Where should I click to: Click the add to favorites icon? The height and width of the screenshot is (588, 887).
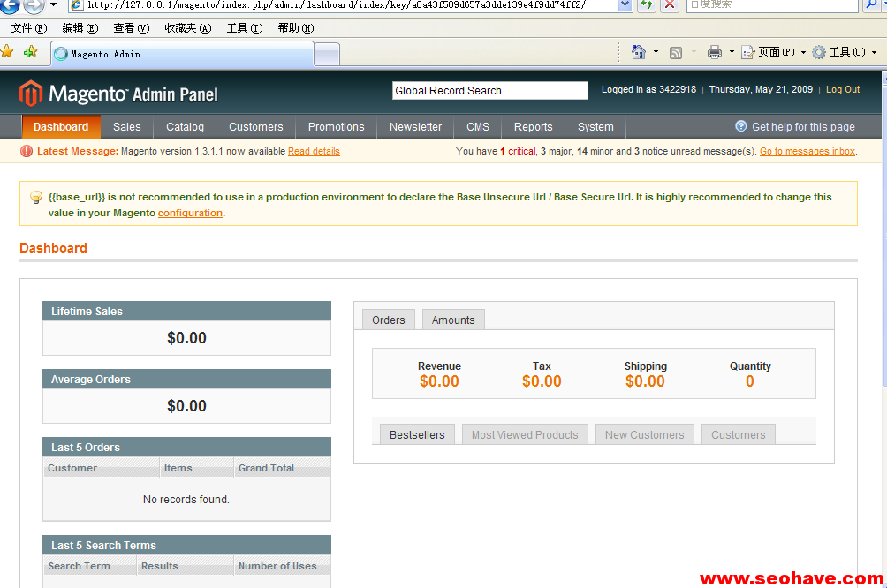tap(31, 52)
